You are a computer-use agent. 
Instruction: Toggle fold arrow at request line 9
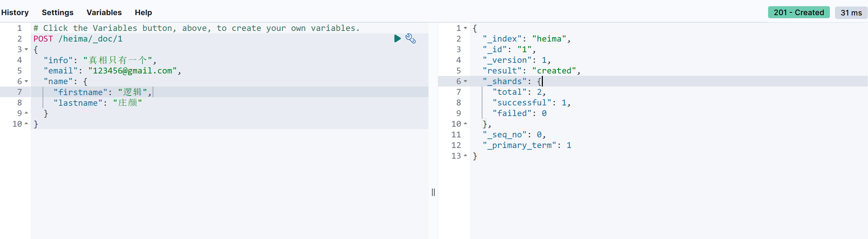click(26, 113)
